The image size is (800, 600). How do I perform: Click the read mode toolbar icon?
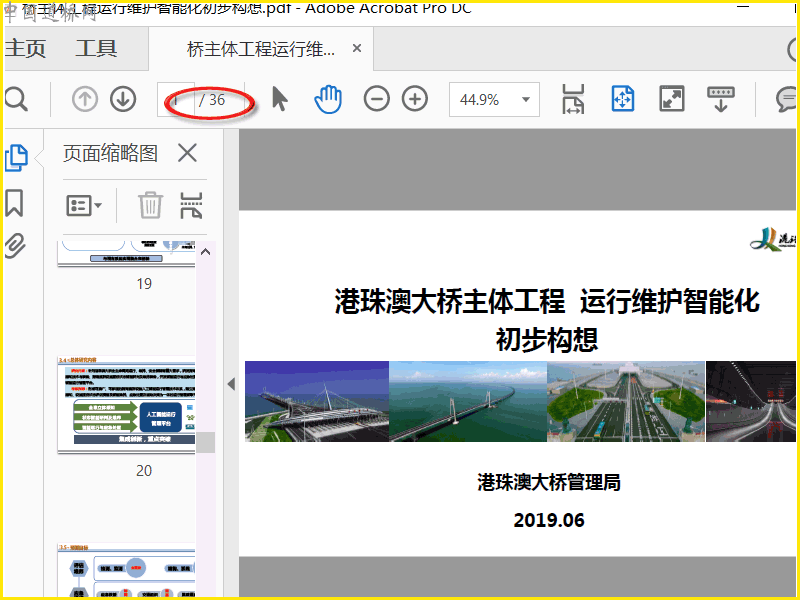click(x=720, y=99)
